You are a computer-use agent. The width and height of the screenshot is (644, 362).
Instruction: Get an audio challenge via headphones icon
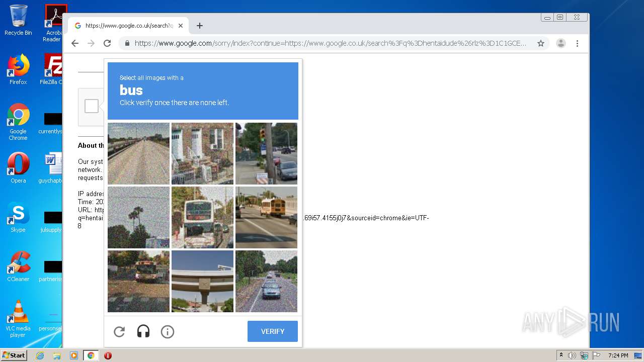click(x=143, y=332)
